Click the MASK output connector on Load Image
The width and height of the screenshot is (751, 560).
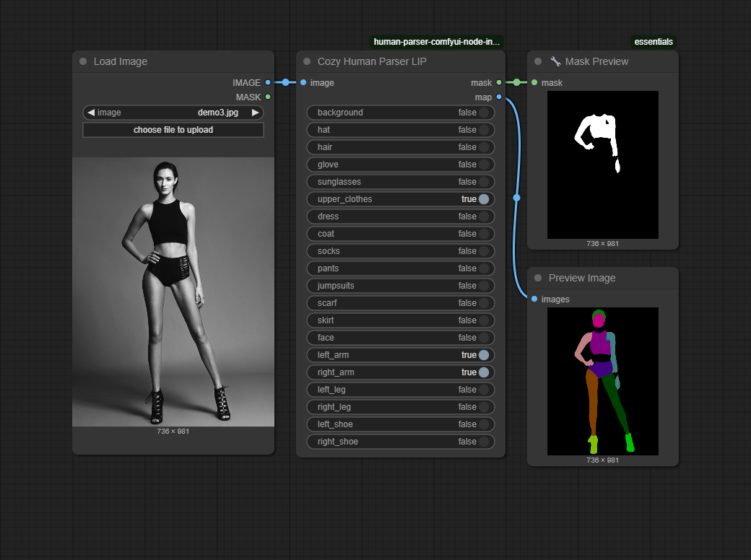click(x=267, y=97)
